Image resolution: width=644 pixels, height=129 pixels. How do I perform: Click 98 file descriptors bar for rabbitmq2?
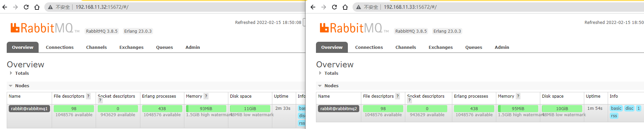[x=383, y=108]
